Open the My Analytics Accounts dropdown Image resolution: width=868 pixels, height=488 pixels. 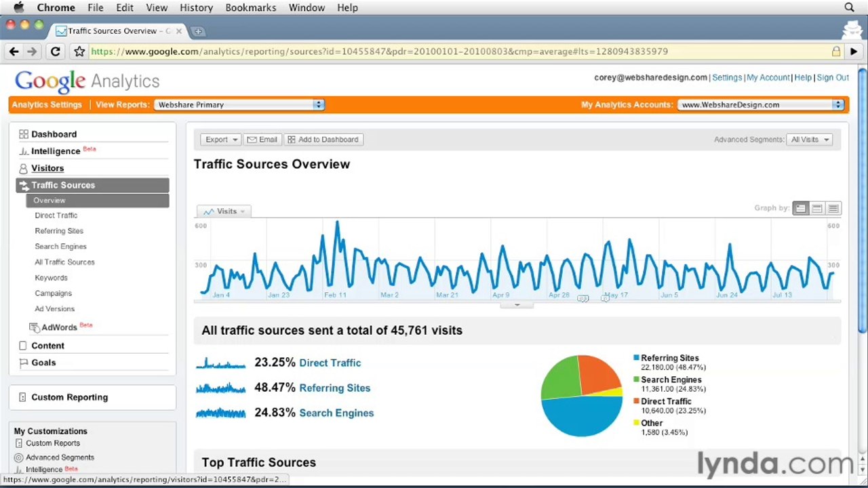[761, 105]
